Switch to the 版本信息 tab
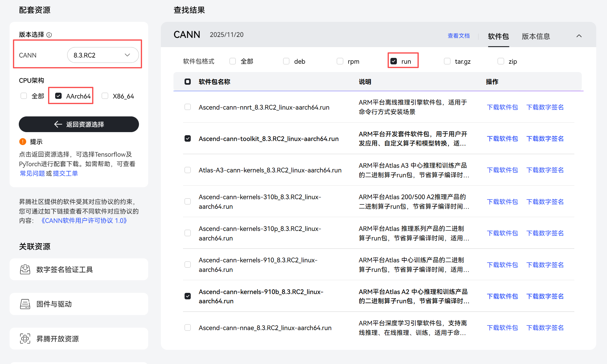607x364 pixels. tap(536, 36)
